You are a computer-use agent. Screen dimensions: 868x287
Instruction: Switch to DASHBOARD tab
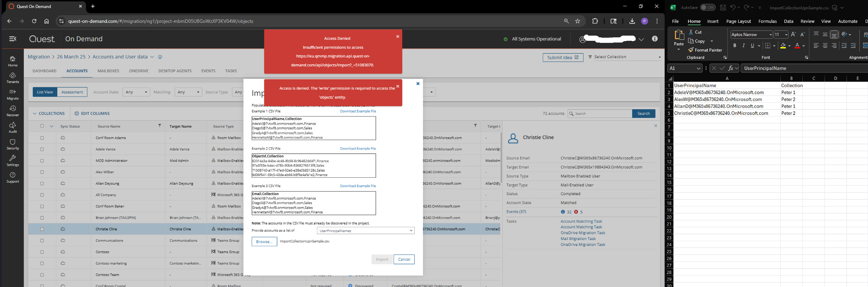coord(45,71)
